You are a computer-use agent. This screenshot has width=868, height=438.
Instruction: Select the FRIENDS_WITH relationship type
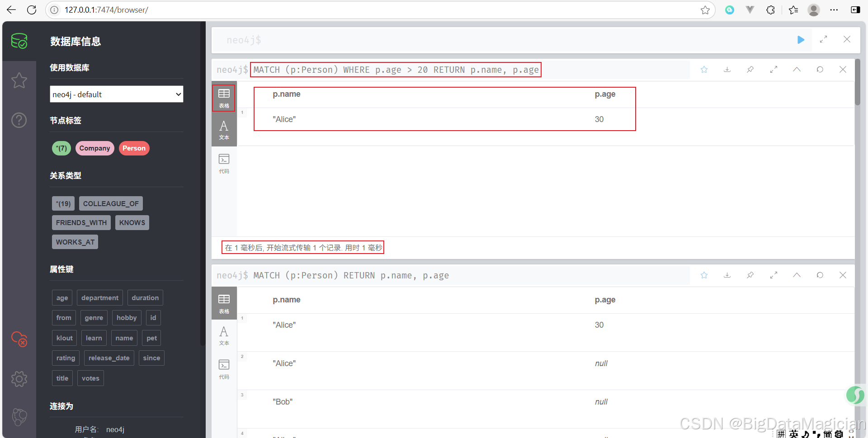pyautogui.click(x=81, y=222)
